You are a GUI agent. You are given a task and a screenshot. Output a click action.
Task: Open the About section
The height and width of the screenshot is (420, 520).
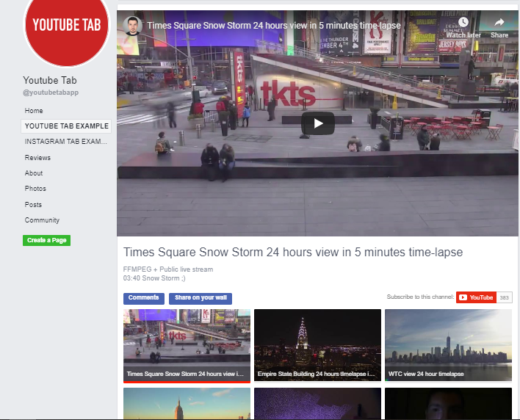(34, 173)
